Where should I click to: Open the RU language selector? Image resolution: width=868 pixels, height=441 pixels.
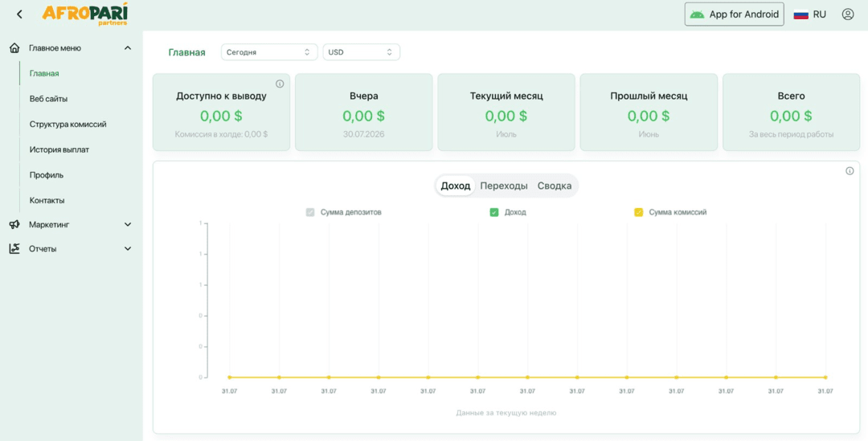point(810,15)
